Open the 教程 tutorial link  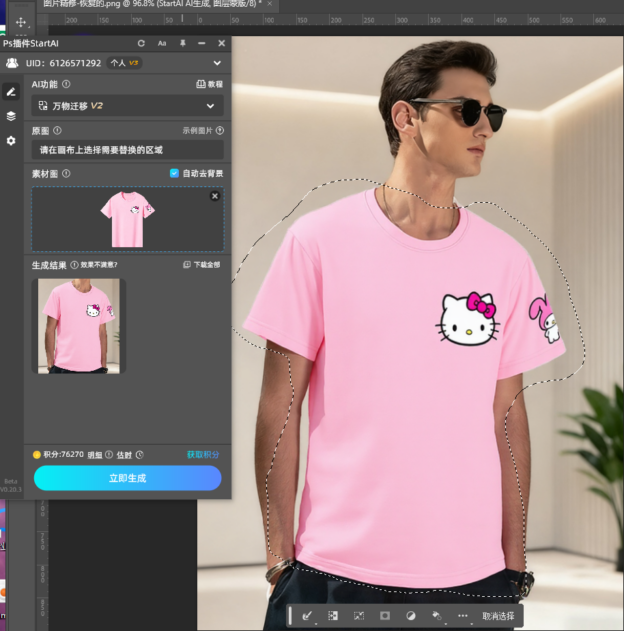point(210,85)
